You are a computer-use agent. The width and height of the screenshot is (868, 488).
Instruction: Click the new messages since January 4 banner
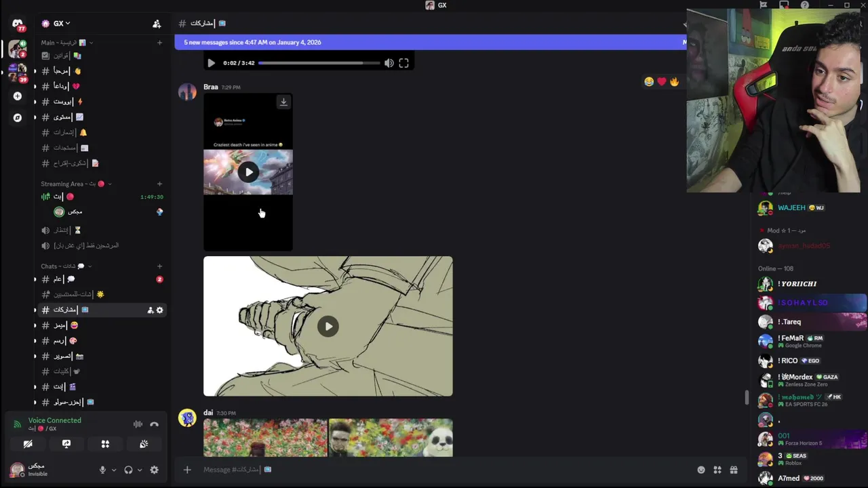tap(431, 42)
